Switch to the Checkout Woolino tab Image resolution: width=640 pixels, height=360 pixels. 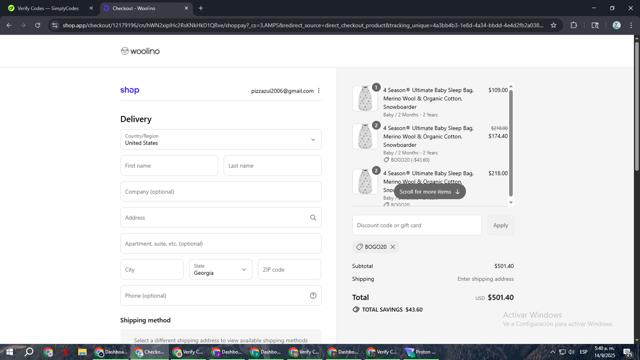click(147, 8)
